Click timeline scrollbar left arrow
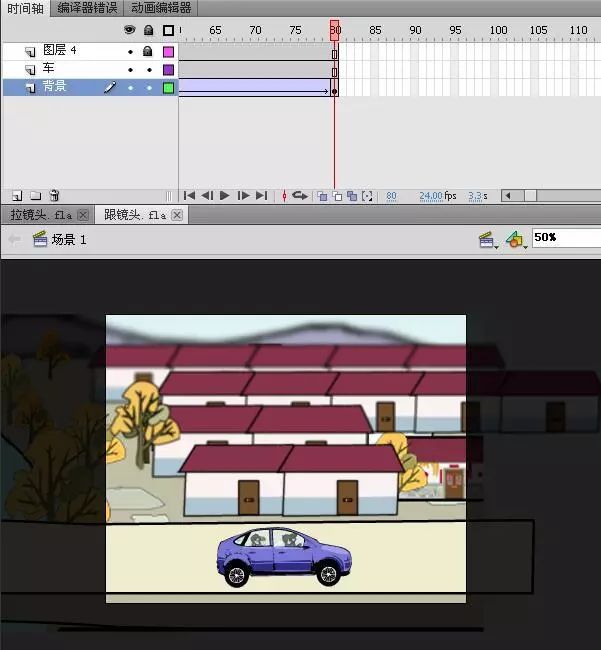601x650 pixels. pos(507,196)
